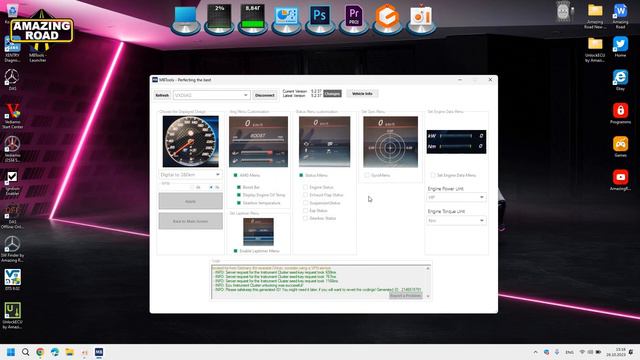Open the displayed design dropdown
Image resolution: width=640 pixels, height=360 pixels.
190,175
